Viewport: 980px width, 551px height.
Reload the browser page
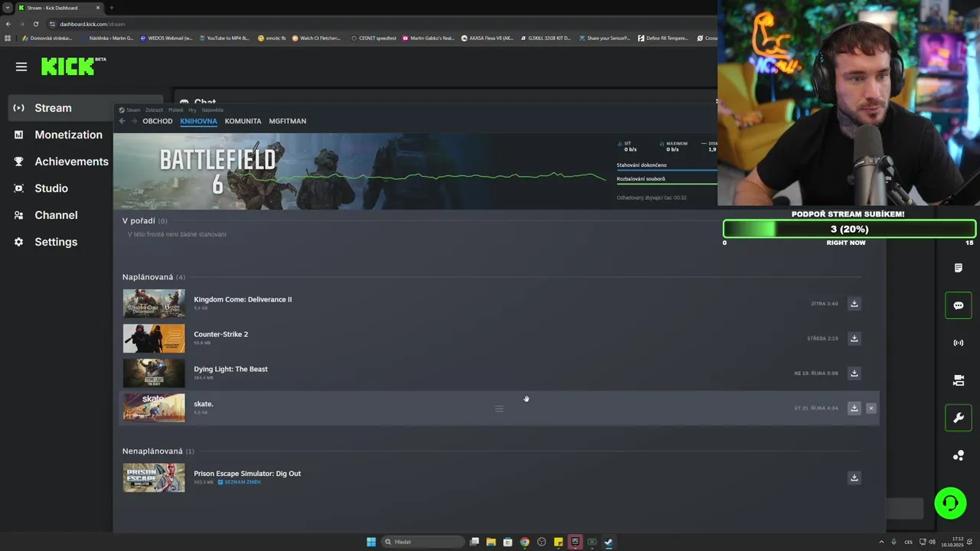pyautogui.click(x=35, y=24)
